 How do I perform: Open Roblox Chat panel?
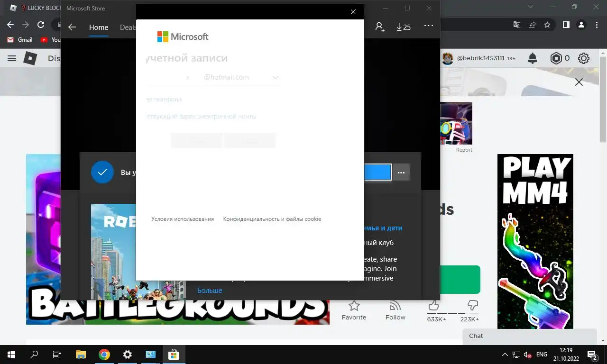click(530, 336)
